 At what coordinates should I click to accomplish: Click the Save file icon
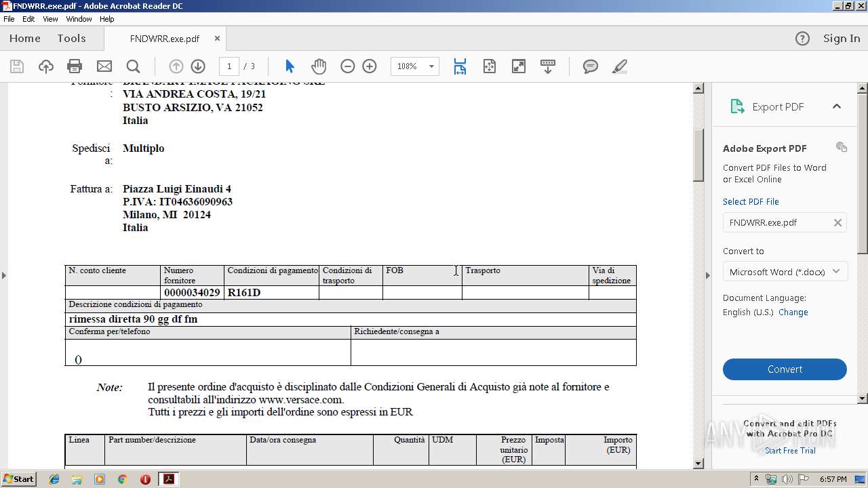coord(17,66)
